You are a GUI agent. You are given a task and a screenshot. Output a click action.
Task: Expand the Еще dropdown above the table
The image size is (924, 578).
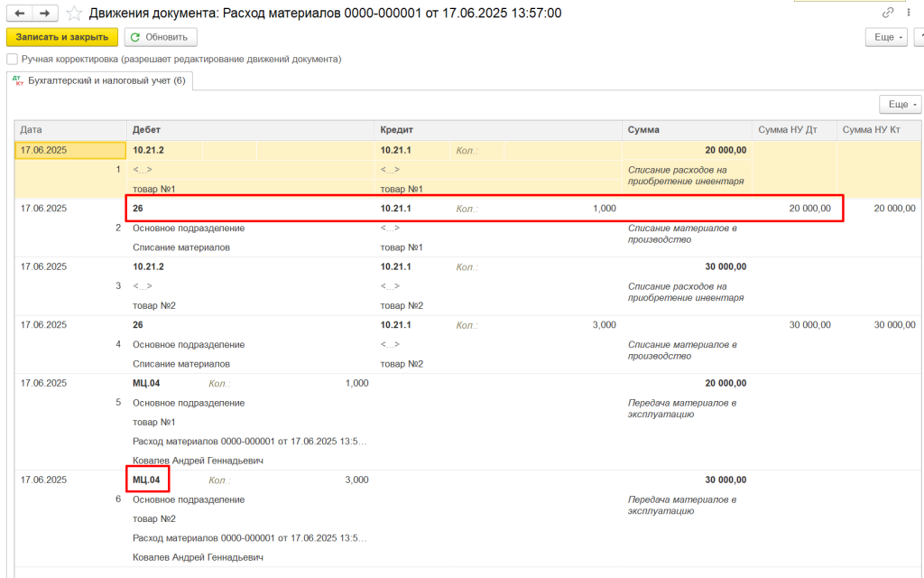[900, 105]
